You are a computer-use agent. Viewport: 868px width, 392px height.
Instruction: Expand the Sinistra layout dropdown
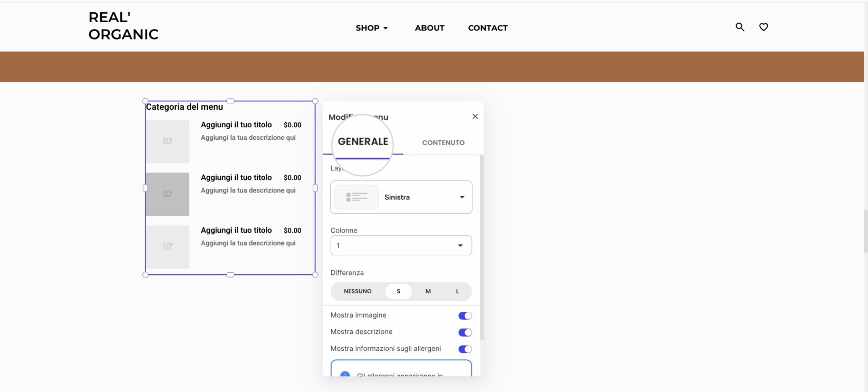click(401, 197)
